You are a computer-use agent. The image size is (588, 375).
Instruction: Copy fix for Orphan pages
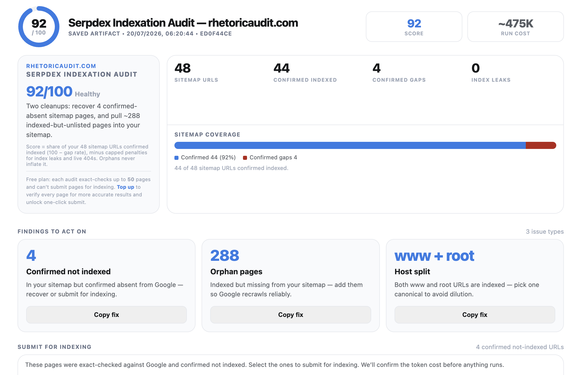coord(290,315)
